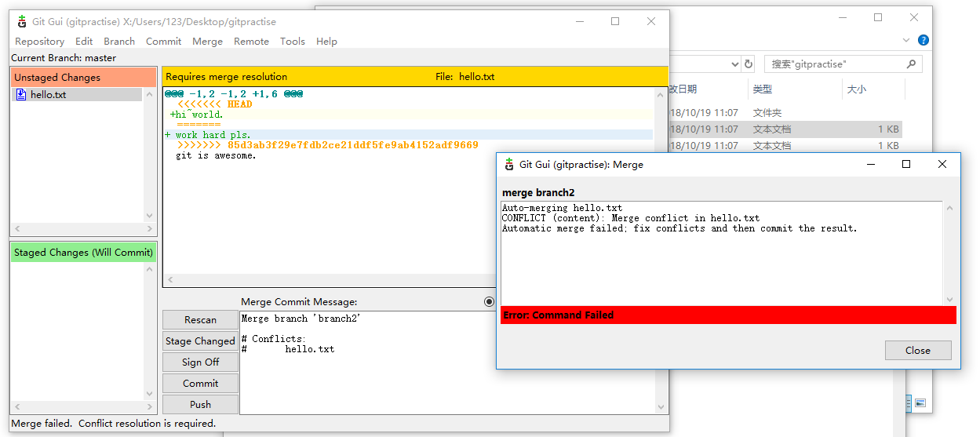Click the Git Gui Merge dialog title icon
Screen dimensions: 980x437
[x=508, y=164]
